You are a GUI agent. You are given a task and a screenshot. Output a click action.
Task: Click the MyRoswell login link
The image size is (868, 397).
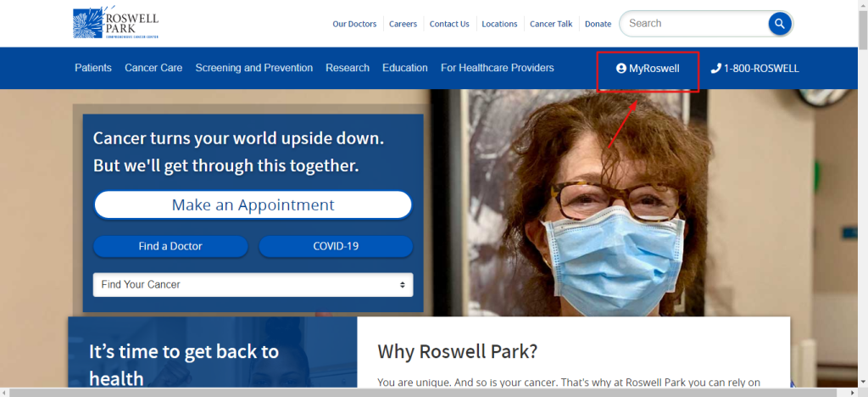pos(648,69)
